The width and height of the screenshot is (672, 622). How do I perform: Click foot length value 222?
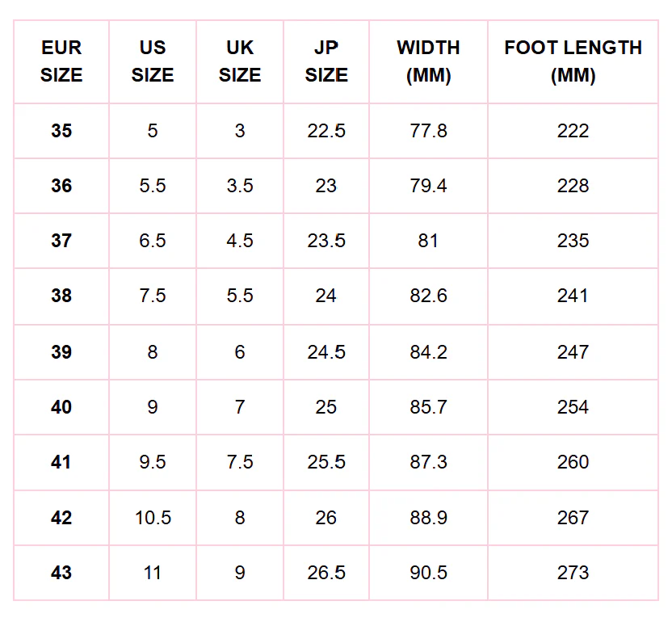coord(573,131)
